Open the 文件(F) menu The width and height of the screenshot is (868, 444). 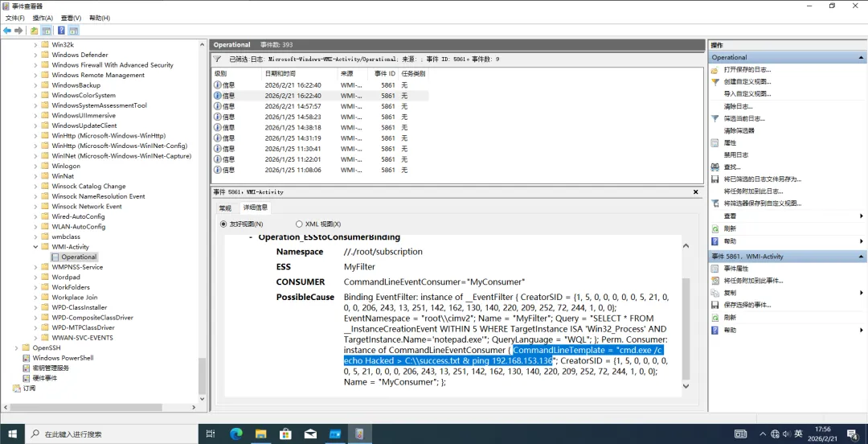pos(15,18)
